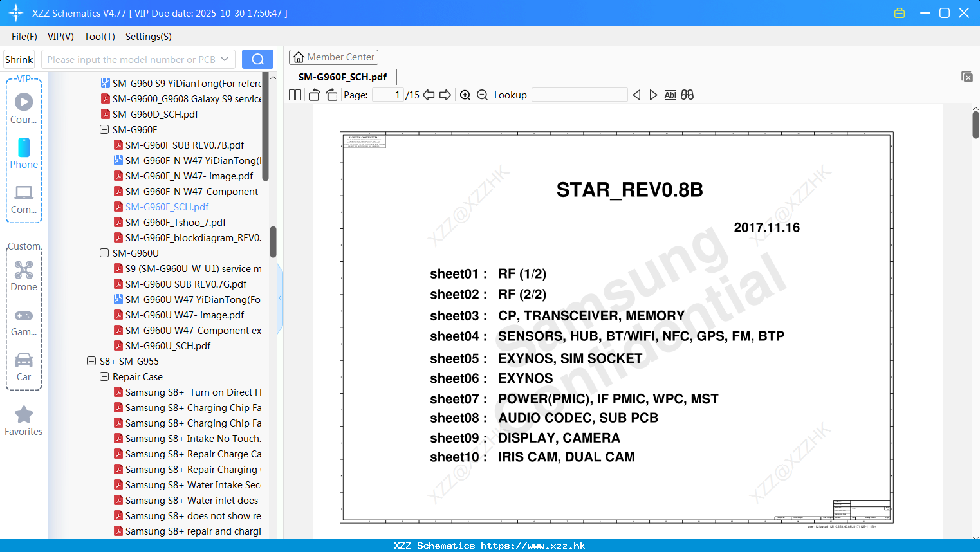Open SM-G960F_N W47- image.pdf
Screen dimensions: 980x552
(x=189, y=176)
